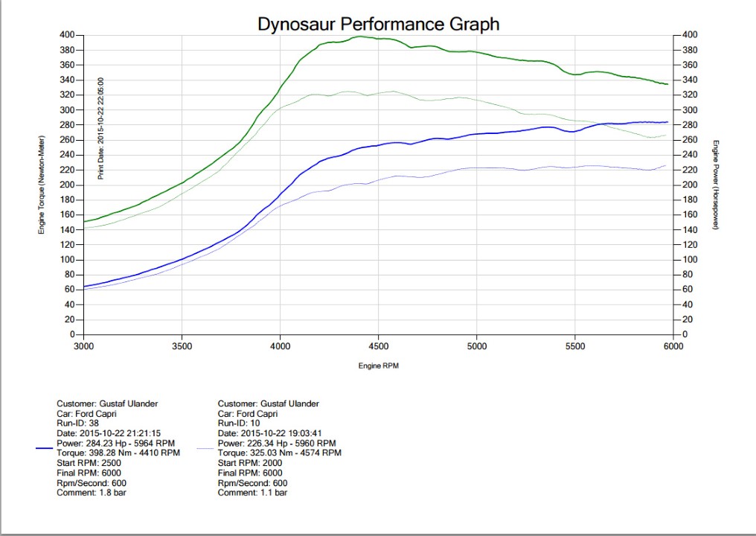Viewport: 756px width, 536px height.
Task: Click the 'Engine Torque (Newton-Meter)' axis label
Action: pos(42,185)
